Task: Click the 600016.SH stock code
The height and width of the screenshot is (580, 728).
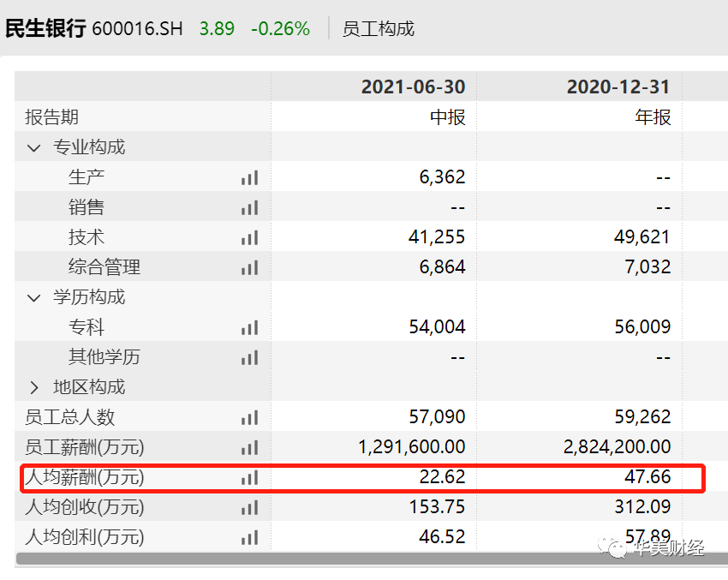Action: click(137, 29)
